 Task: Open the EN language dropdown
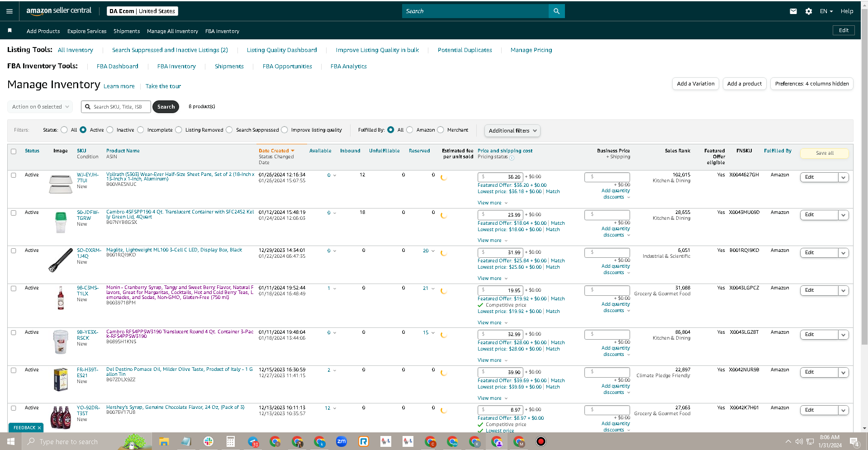tap(826, 11)
